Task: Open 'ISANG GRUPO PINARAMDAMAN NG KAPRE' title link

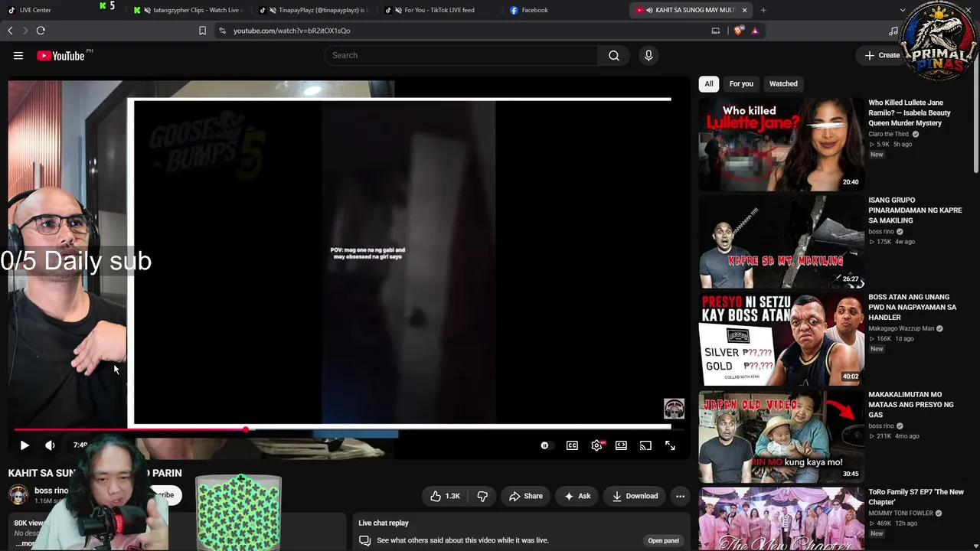Action: [x=915, y=210]
